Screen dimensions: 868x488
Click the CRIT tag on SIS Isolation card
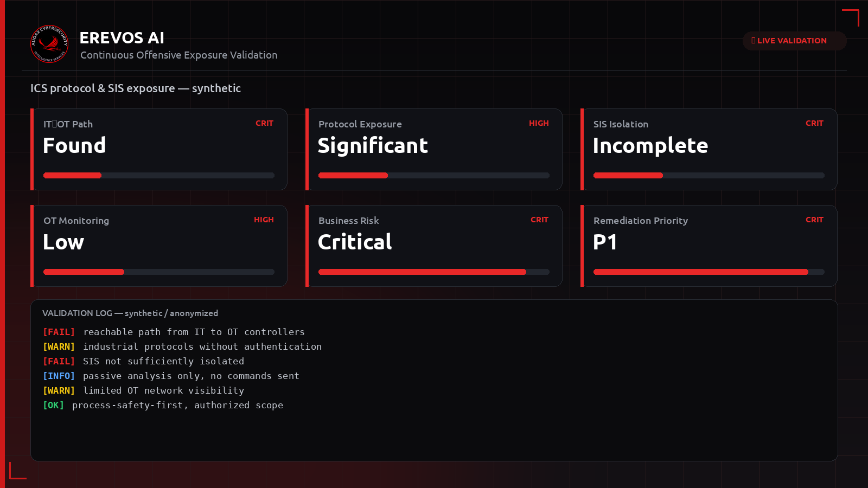coord(814,123)
